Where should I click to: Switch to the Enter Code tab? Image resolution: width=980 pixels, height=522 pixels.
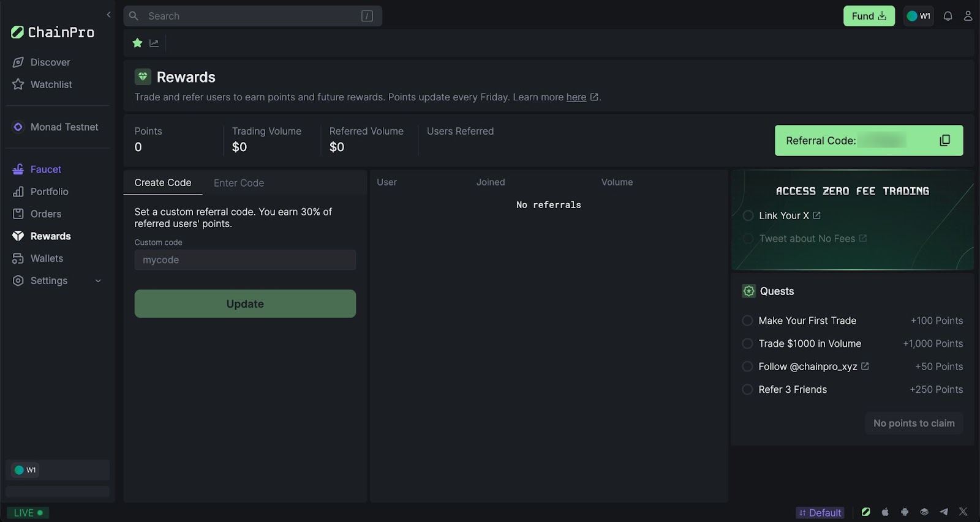click(239, 183)
